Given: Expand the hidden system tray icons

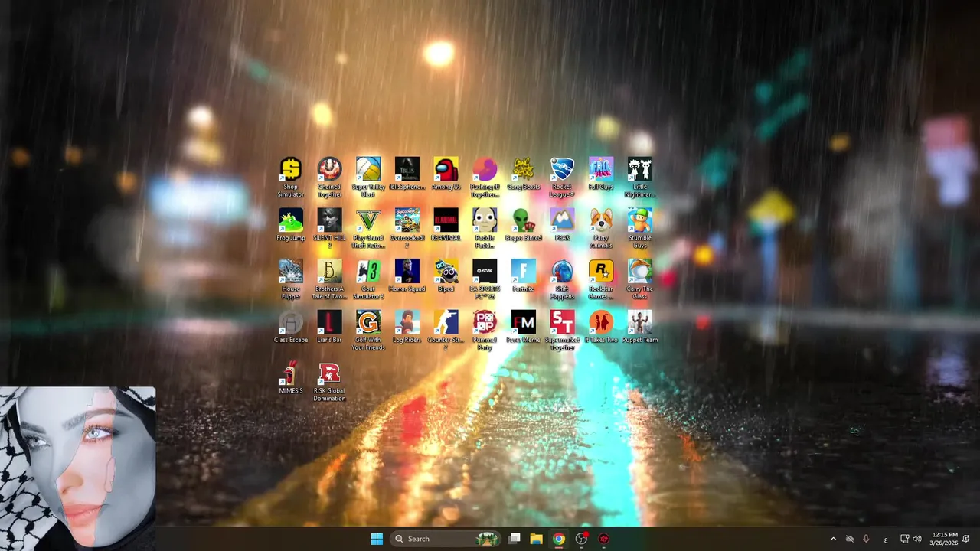Looking at the screenshot, I should [833, 539].
